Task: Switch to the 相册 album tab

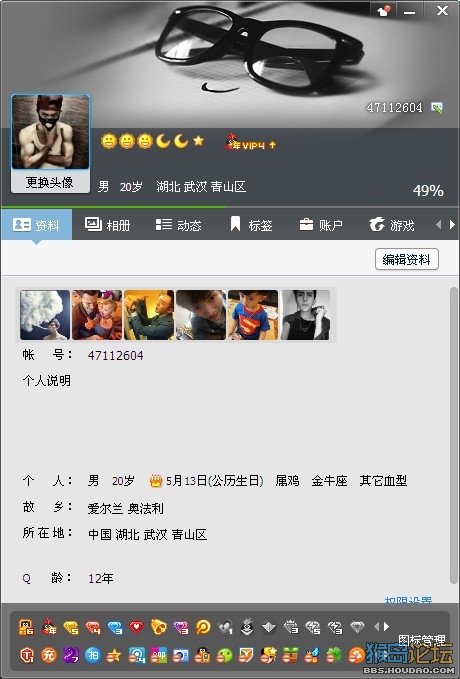Action: (108, 225)
